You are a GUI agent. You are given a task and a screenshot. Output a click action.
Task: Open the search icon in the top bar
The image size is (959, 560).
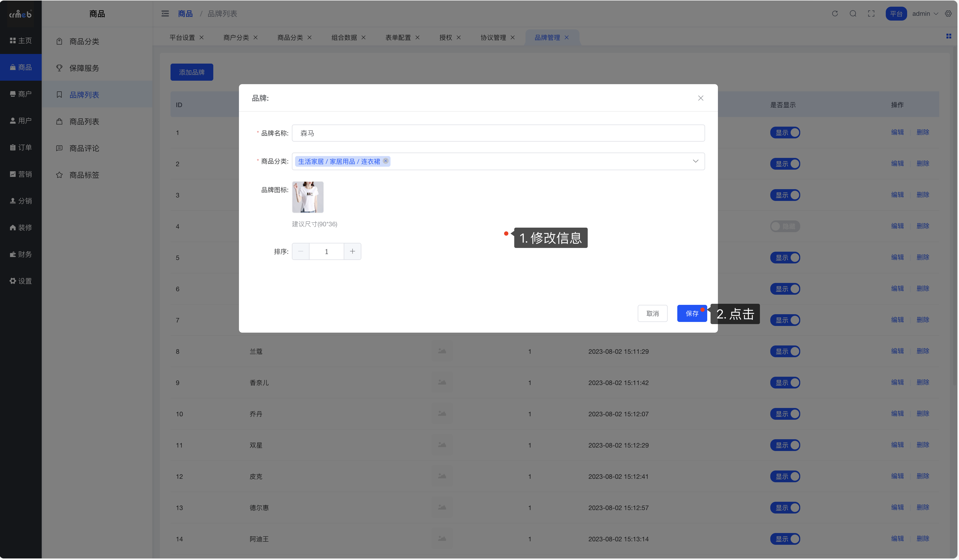(853, 13)
